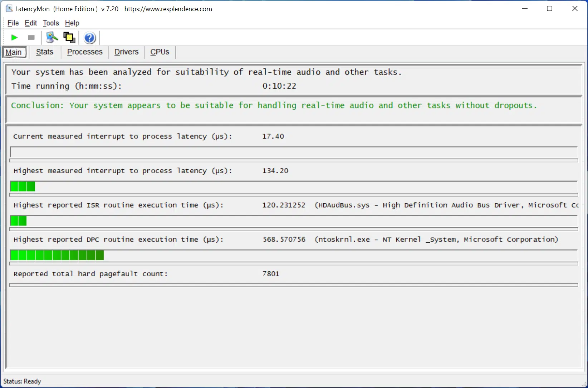The image size is (588, 388).
Task: Open the Tools menu
Action: pos(51,23)
